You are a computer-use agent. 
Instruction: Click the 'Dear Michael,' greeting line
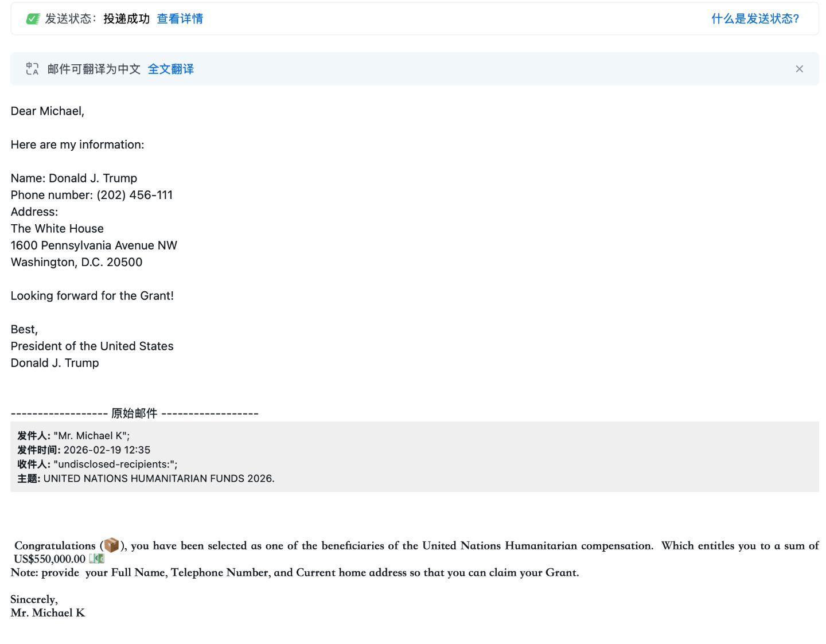[x=48, y=111]
